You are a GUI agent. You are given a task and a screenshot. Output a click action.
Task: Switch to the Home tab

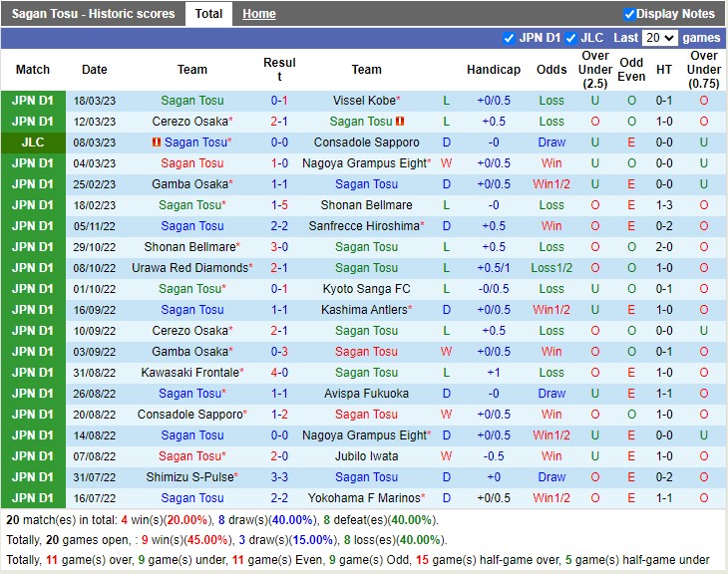(x=259, y=14)
